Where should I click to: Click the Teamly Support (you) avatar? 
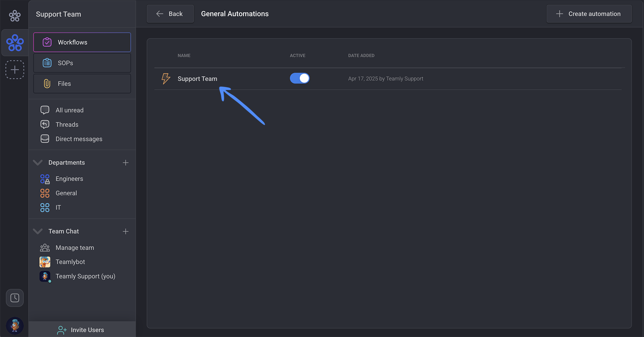click(x=45, y=276)
